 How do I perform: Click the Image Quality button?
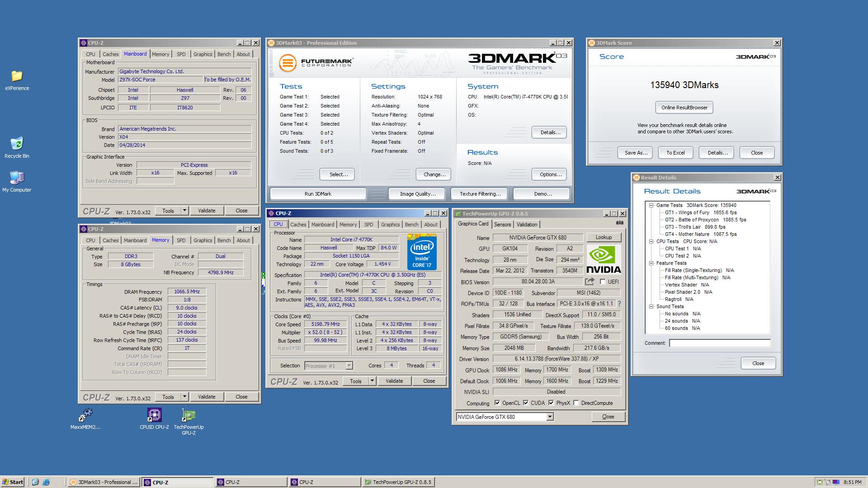pos(418,194)
